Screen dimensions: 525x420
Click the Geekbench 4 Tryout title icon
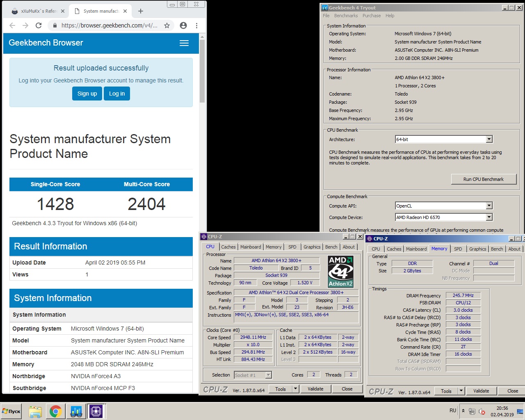pos(325,7)
